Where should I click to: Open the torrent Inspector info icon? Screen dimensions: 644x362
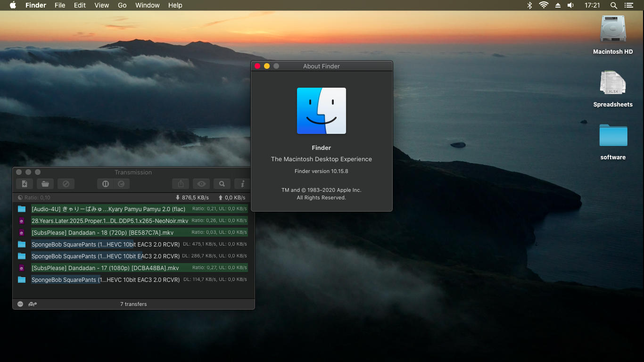coord(243,184)
